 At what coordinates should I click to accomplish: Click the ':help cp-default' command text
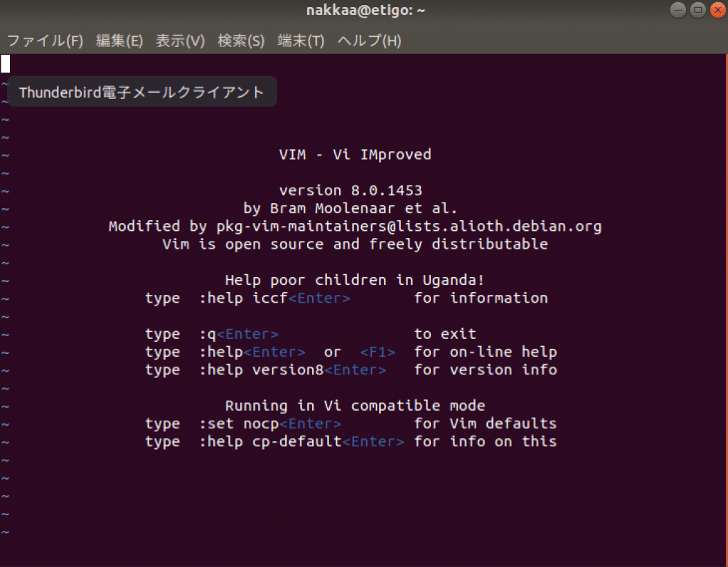pos(270,442)
